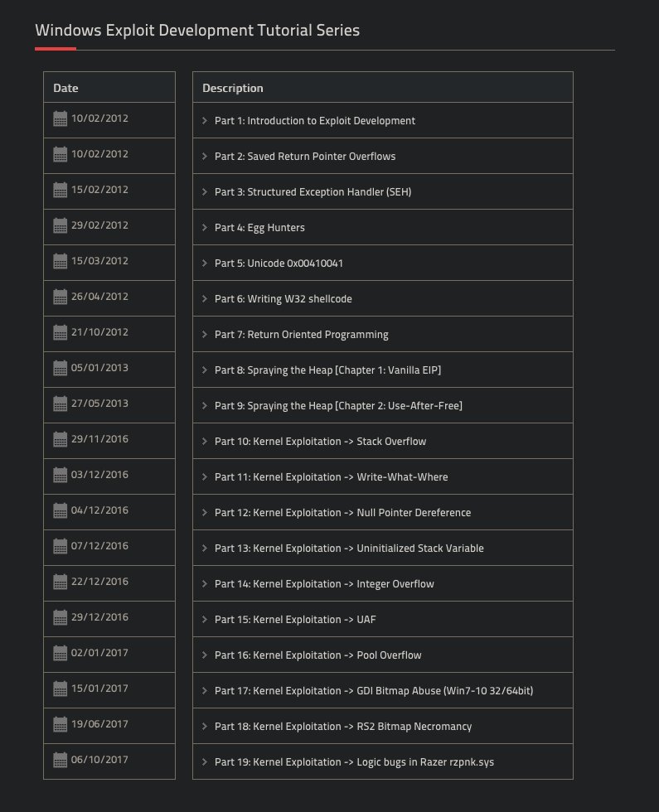Expand chevron before Part 7 Return Oriented Programming
Screen dimensions: 659x812
(205, 335)
